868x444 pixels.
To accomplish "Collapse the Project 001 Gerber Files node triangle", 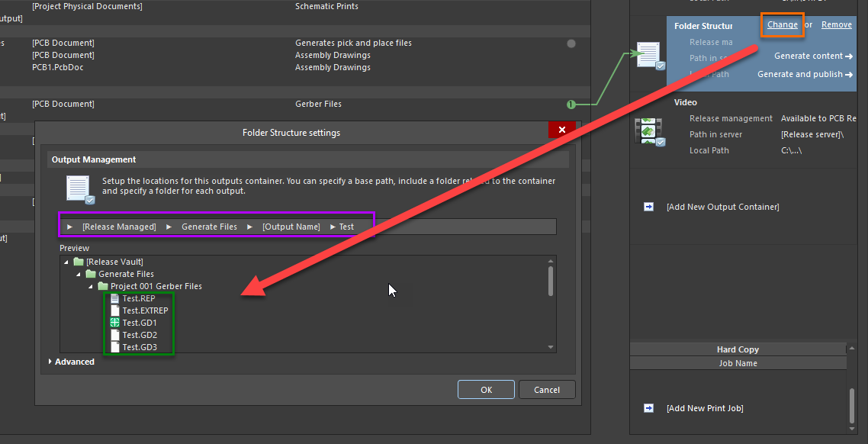I will pyautogui.click(x=91, y=286).
